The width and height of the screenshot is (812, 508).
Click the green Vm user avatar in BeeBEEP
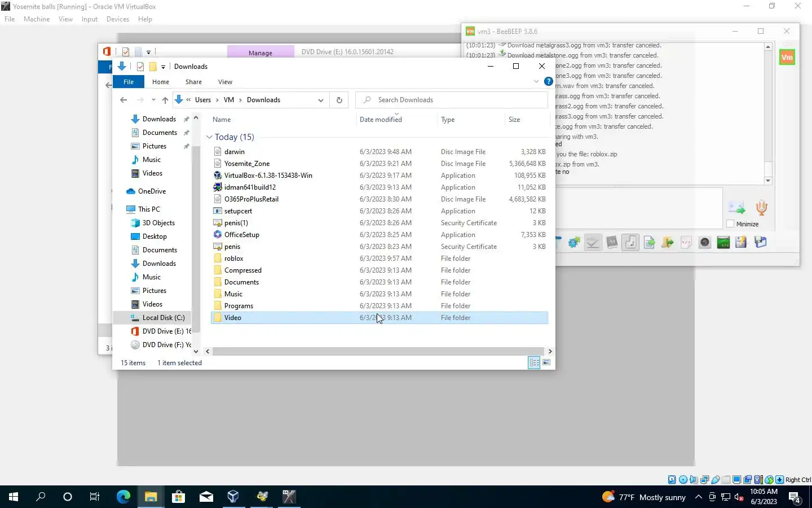pyautogui.click(x=787, y=57)
